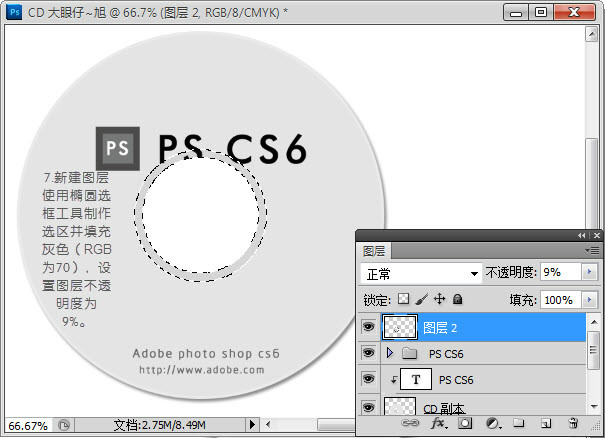Hide the PS CS6 group layer
Image resolution: width=605 pixels, height=438 pixels.
pos(368,353)
